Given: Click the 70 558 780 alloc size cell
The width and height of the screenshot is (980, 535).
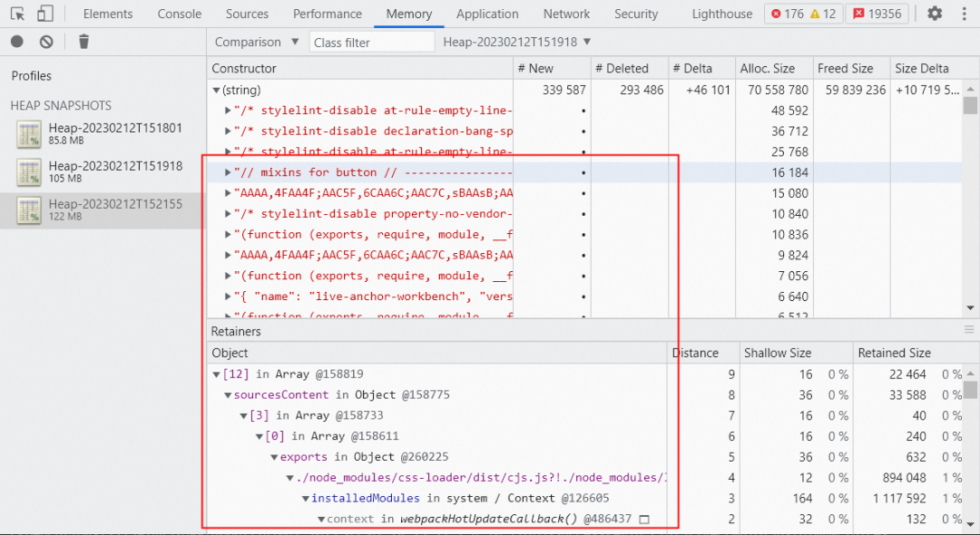Looking at the screenshot, I should click(x=778, y=90).
